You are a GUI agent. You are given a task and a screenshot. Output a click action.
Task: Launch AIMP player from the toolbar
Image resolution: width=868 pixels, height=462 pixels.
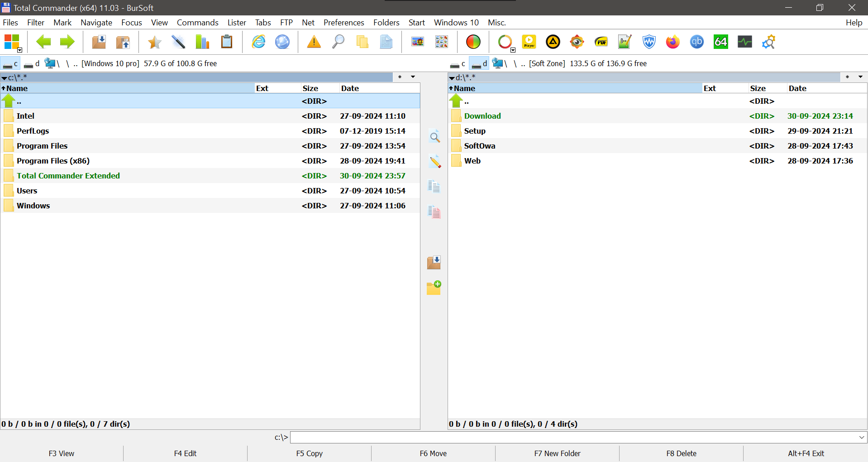coord(553,42)
